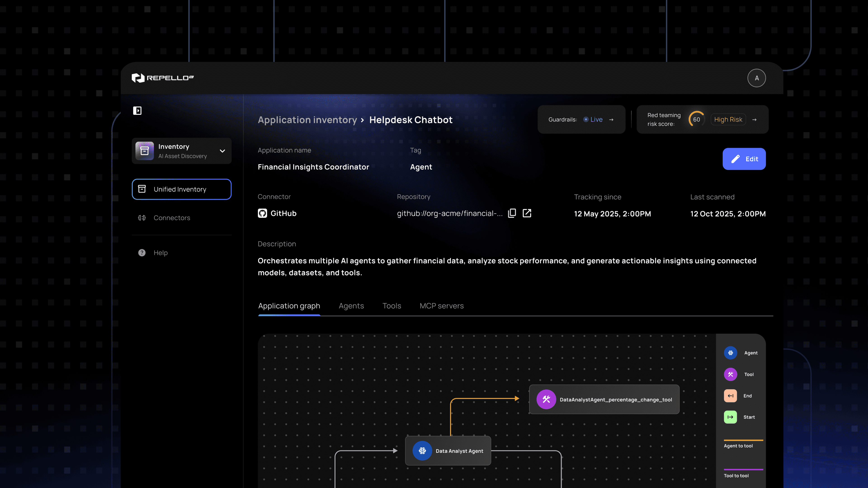Viewport: 868px width, 488px height.
Task: Click the Connectors plug icon
Action: 142,218
